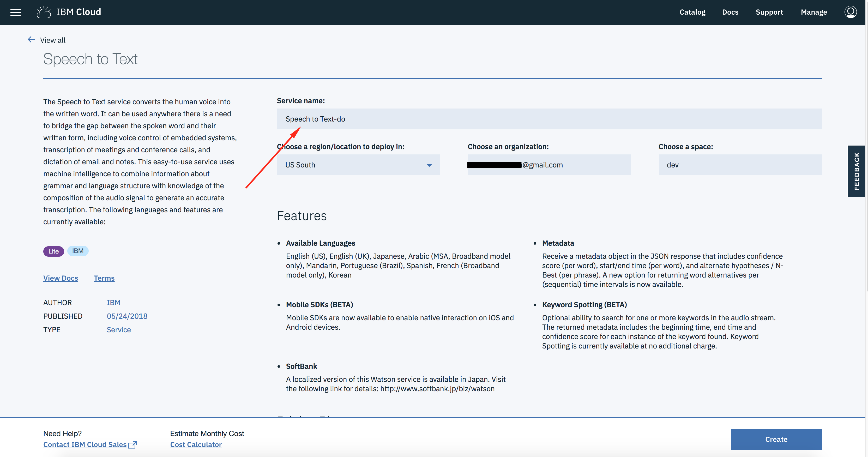Expand the US South region dropdown

(x=359, y=165)
